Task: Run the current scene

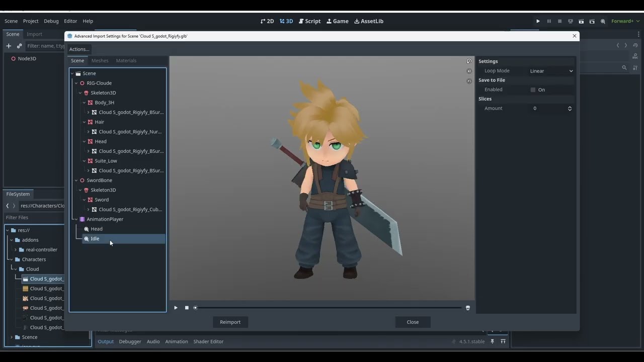Action: coord(581,21)
